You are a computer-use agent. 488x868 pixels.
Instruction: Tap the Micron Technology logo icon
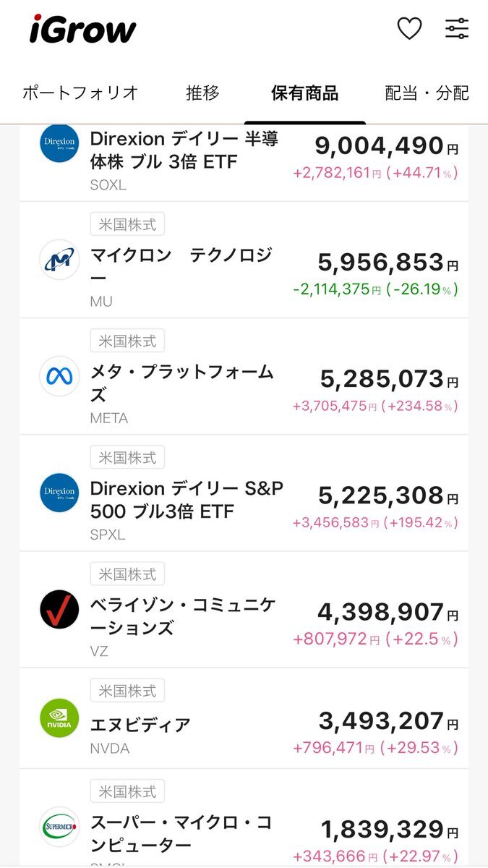59,259
